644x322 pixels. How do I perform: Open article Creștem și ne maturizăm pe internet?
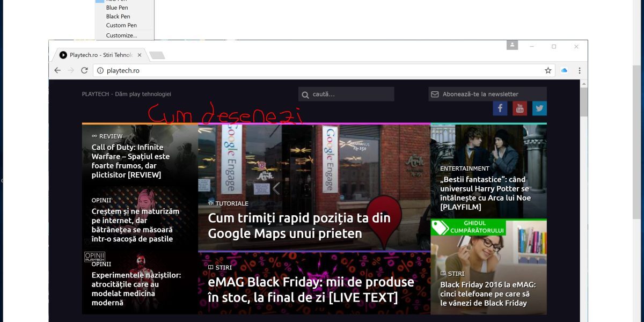point(135,225)
